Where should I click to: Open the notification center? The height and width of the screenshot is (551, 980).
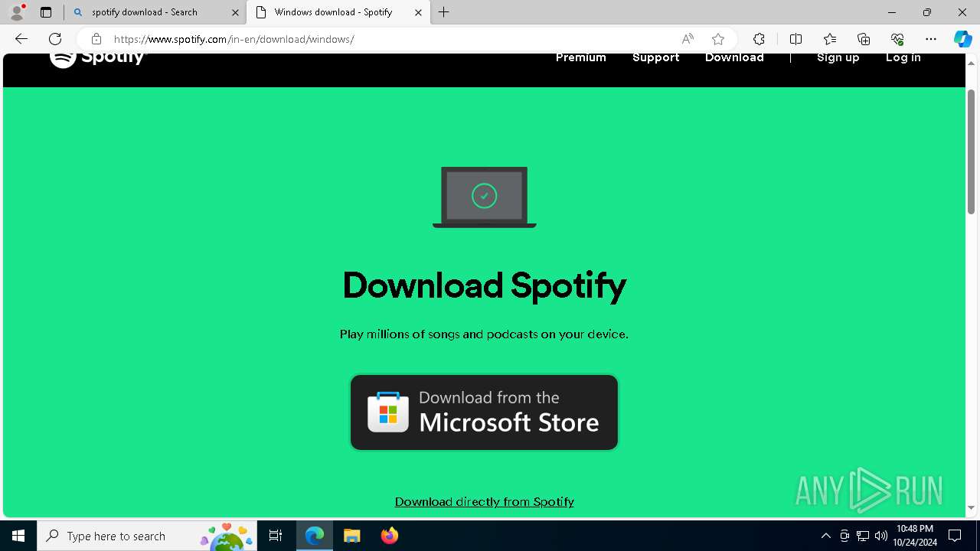[955, 536]
